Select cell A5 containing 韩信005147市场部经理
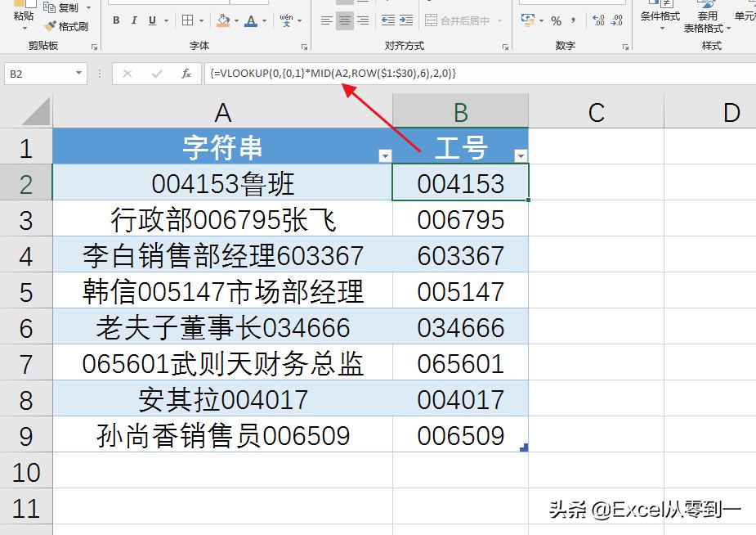The width and height of the screenshot is (756, 535). pyautogui.click(x=222, y=289)
